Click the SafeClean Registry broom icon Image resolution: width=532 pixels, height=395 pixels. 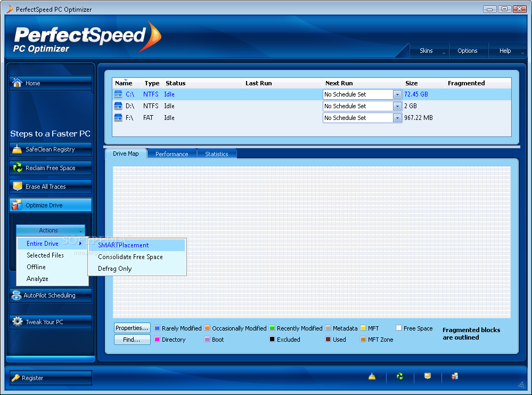17,149
